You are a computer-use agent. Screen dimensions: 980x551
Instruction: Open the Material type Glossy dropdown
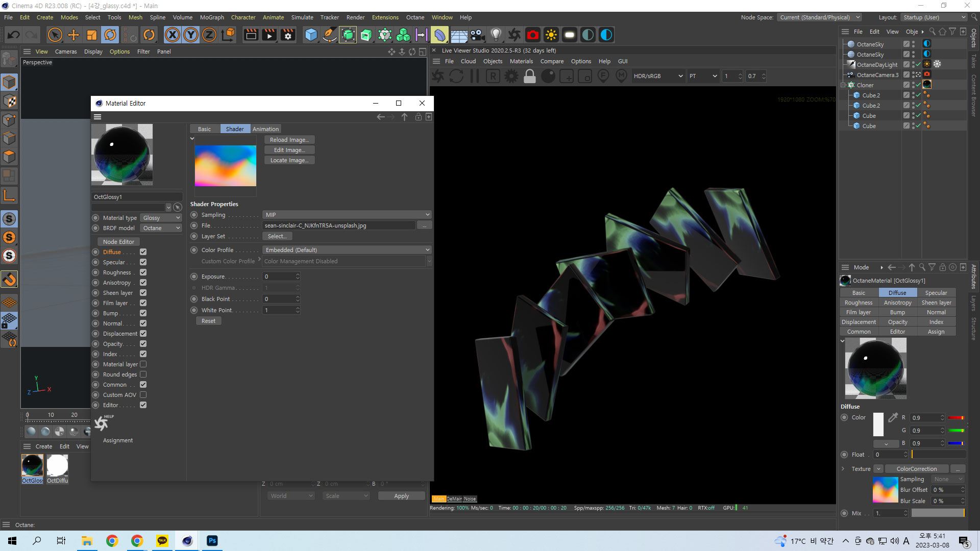point(161,218)
